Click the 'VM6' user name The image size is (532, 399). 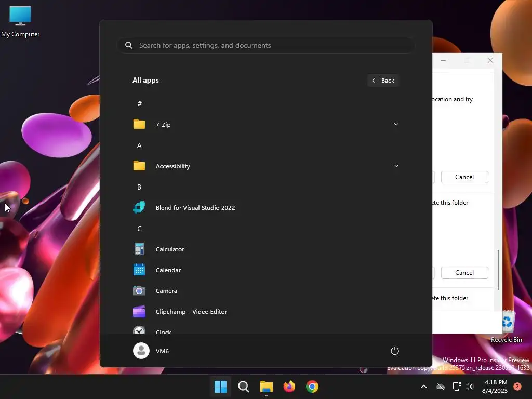tap(162, 351)
